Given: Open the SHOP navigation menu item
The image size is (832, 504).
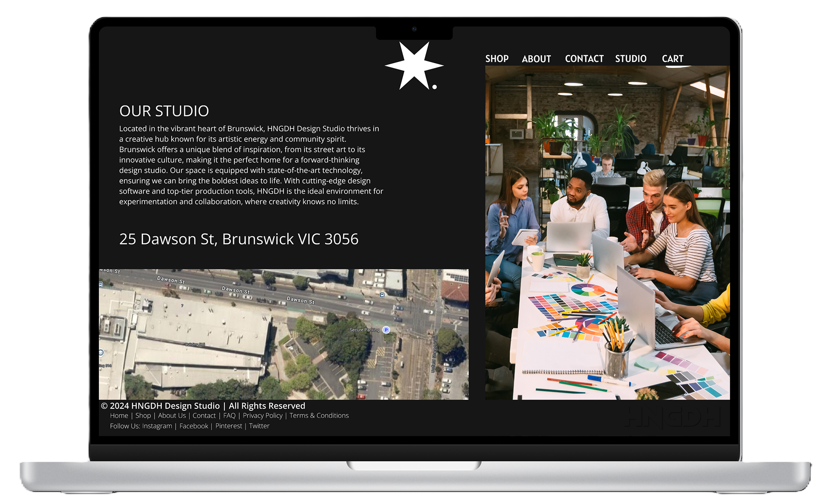Looking at the screenshot, I should (x=497, y=58).
